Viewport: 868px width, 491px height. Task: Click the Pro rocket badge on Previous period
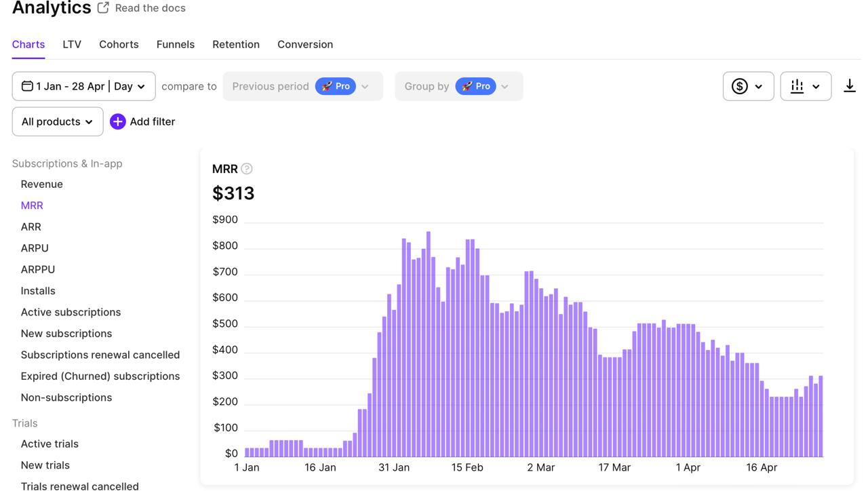[336, 86]
